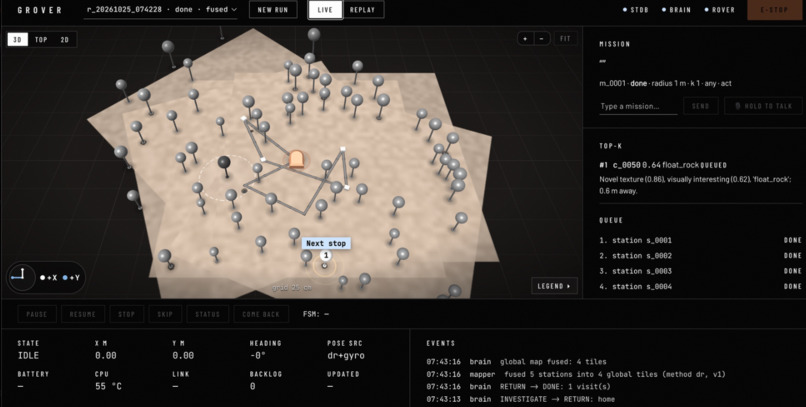Click the axis orientation gizmo
The image size is (806, 407).
point(22,278)
